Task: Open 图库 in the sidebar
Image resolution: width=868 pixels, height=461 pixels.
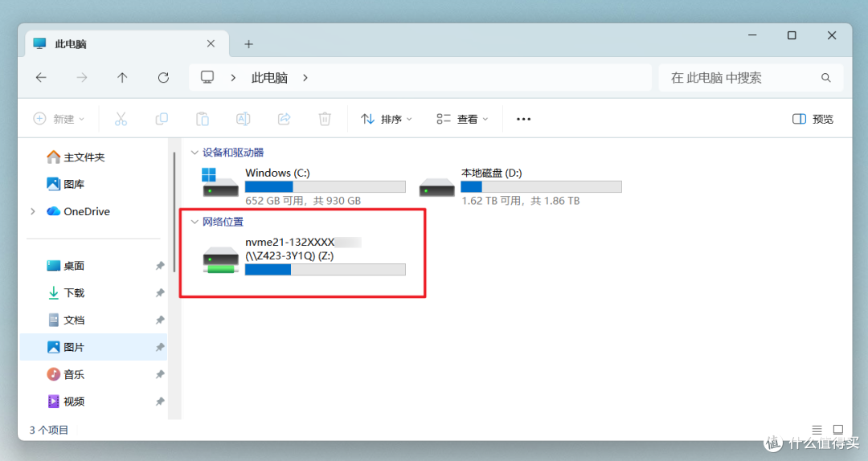Action: click(66, 184)
